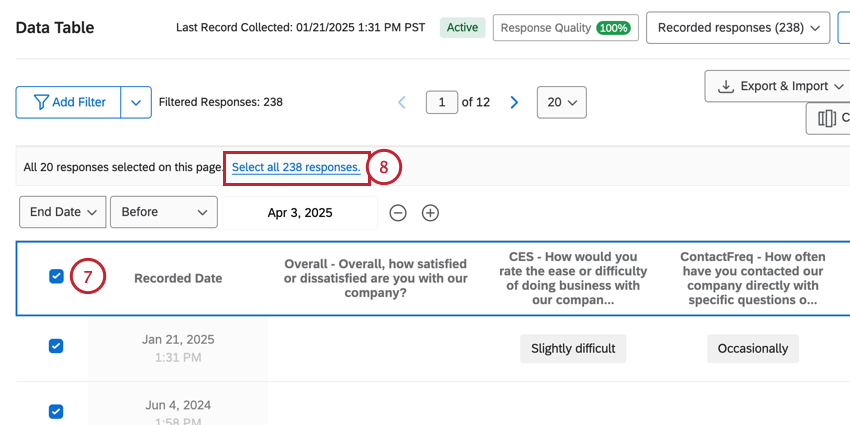Sort by the Recorded Date column header

click(178, 278)
